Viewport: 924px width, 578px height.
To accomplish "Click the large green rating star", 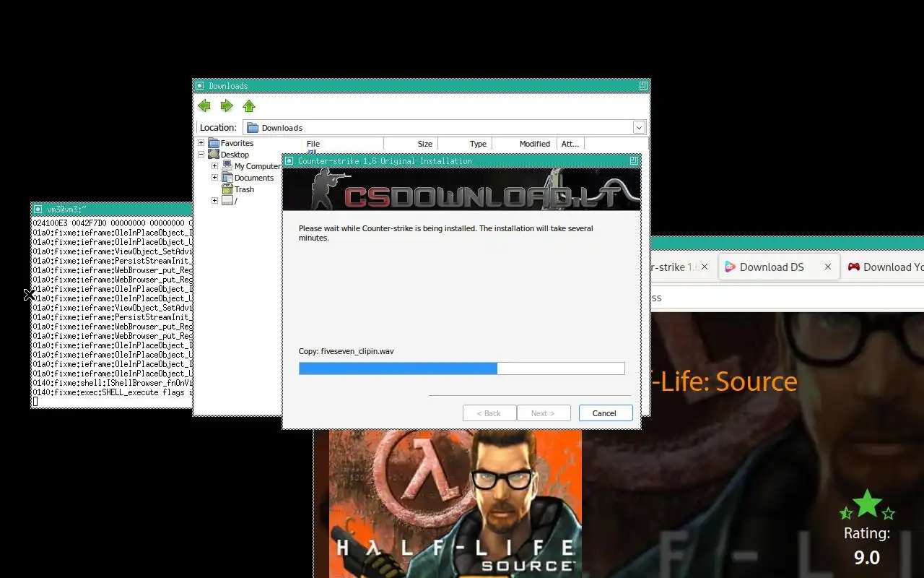I will [867, 504].
